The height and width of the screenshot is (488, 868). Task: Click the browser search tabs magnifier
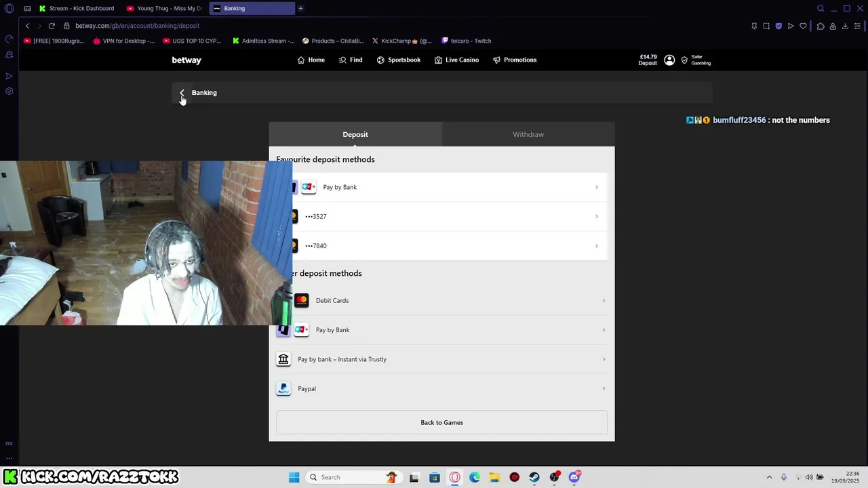(x=821, y=8)
